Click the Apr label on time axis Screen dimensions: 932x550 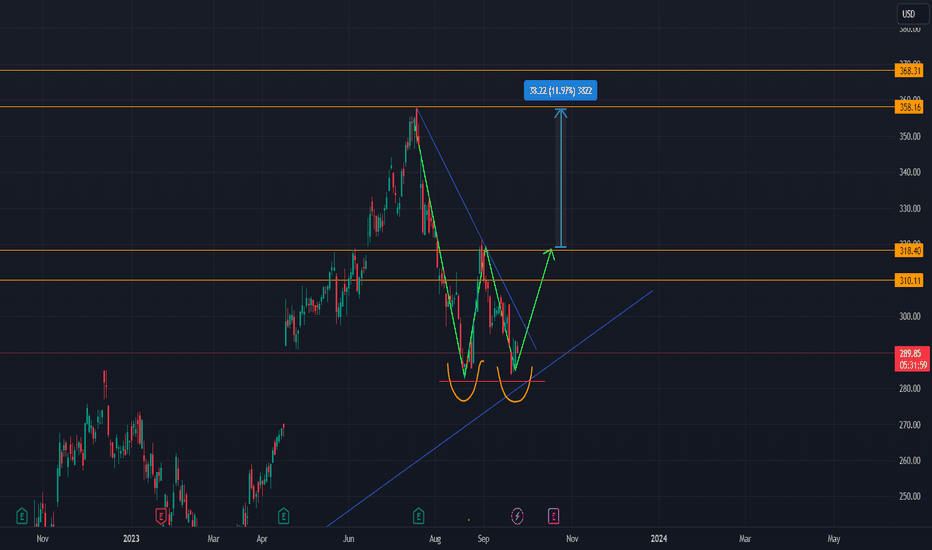pyautogui.click(x=262, y=539)
